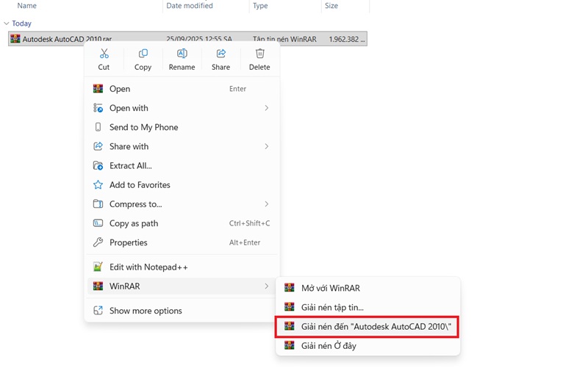The height and width of the screenshot is (368, 588).
Task: Select Send to My Phone
Action: point(182,127)
